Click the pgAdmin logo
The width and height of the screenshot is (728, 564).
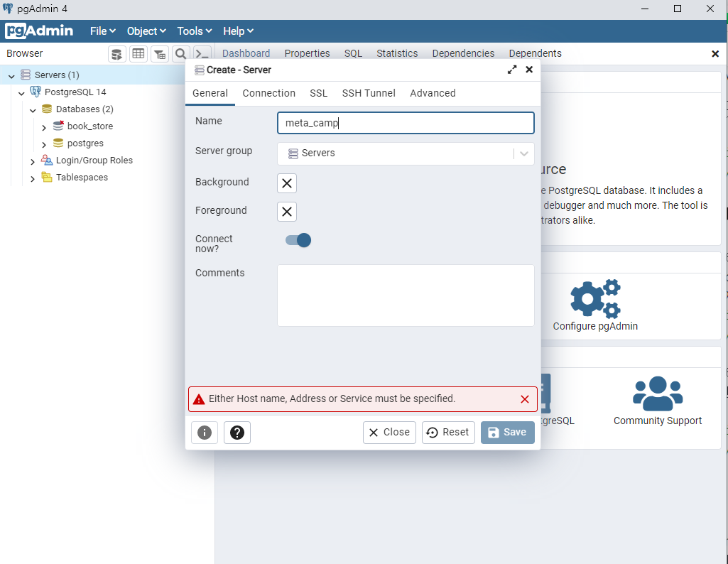click(39, 31)
